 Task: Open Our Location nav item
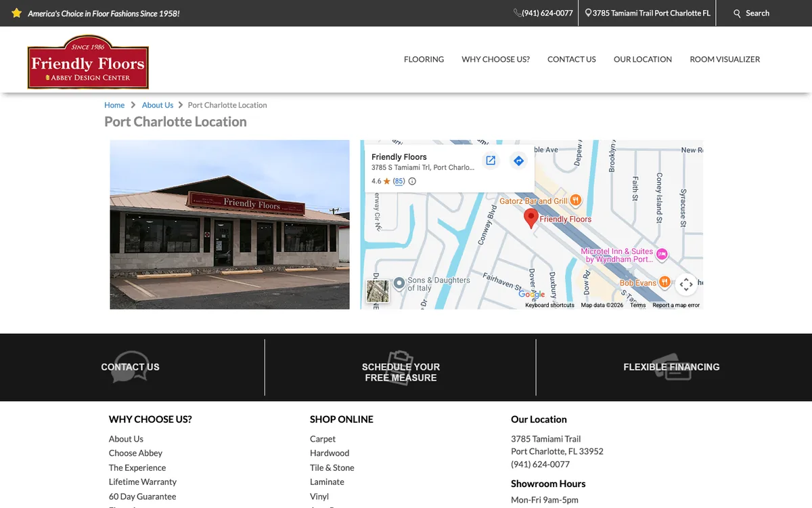(643, 59)
